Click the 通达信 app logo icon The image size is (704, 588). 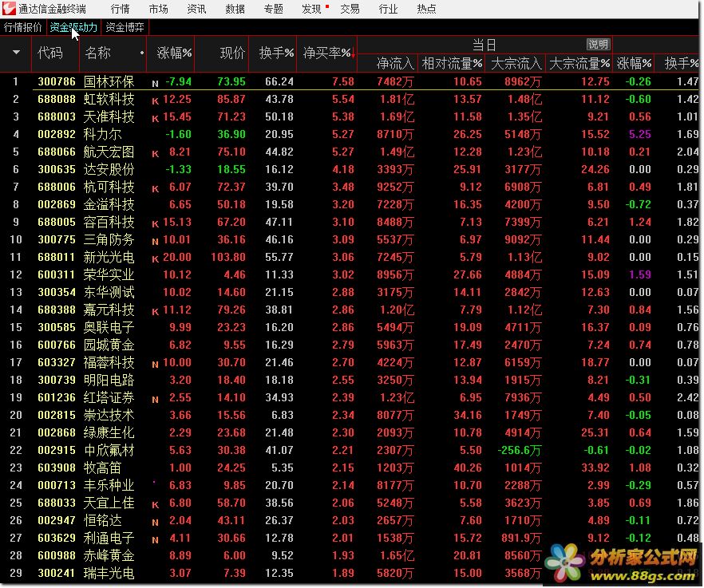click(9, 9)
